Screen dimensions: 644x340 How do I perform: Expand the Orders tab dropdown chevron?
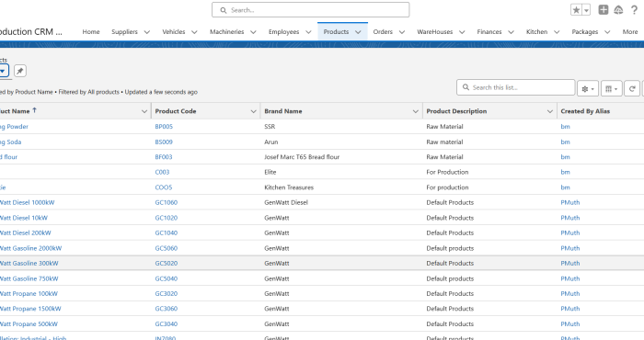pyautogui.click(x=402, y=32)
